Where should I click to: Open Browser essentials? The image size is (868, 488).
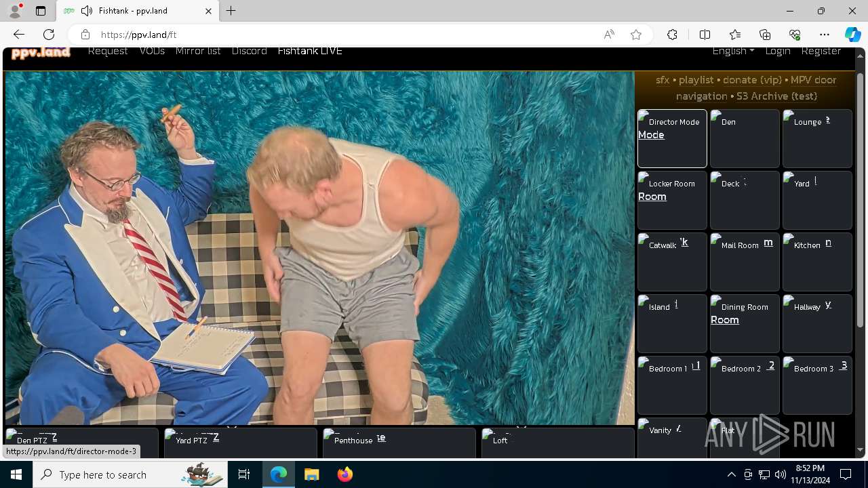[795, 35]
